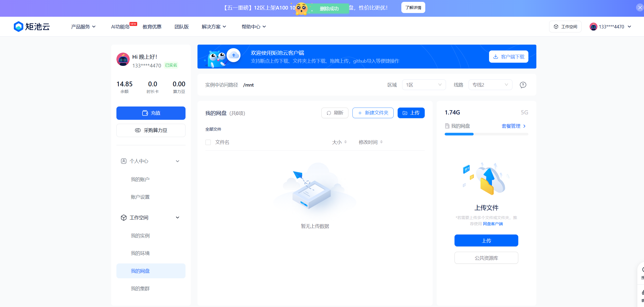The image size is (644, 307).
Task: Click the 了解详情 banner button
Action: pyautogui.click(x=413, y=8)
